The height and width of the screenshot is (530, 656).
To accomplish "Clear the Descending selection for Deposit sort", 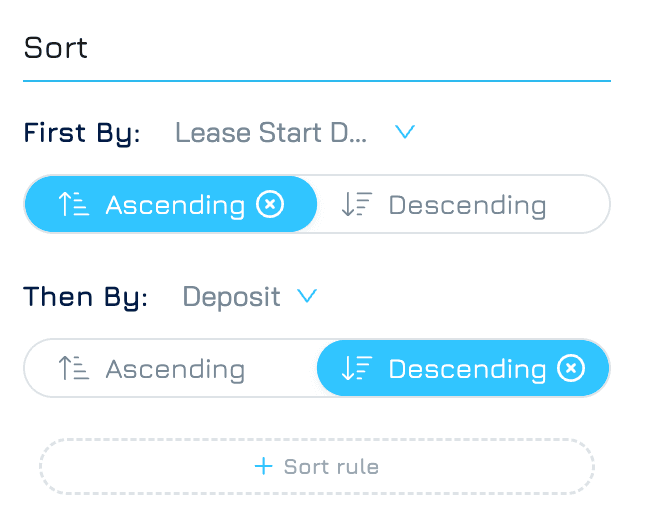I will (571, 368).
